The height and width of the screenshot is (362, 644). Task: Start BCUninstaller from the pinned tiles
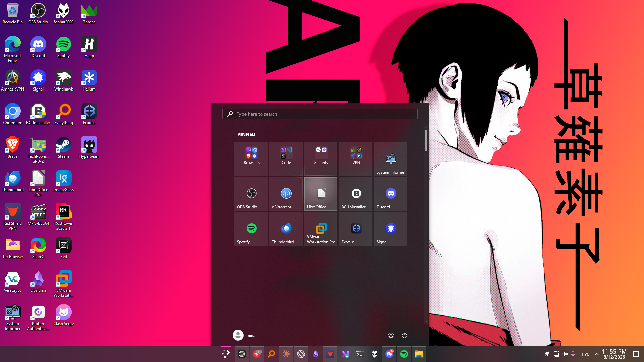point(356,194)
